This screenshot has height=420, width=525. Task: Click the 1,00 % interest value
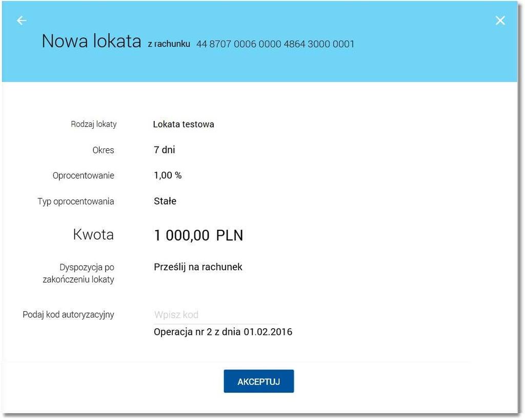pyautogui.click(x=168, y=175)
